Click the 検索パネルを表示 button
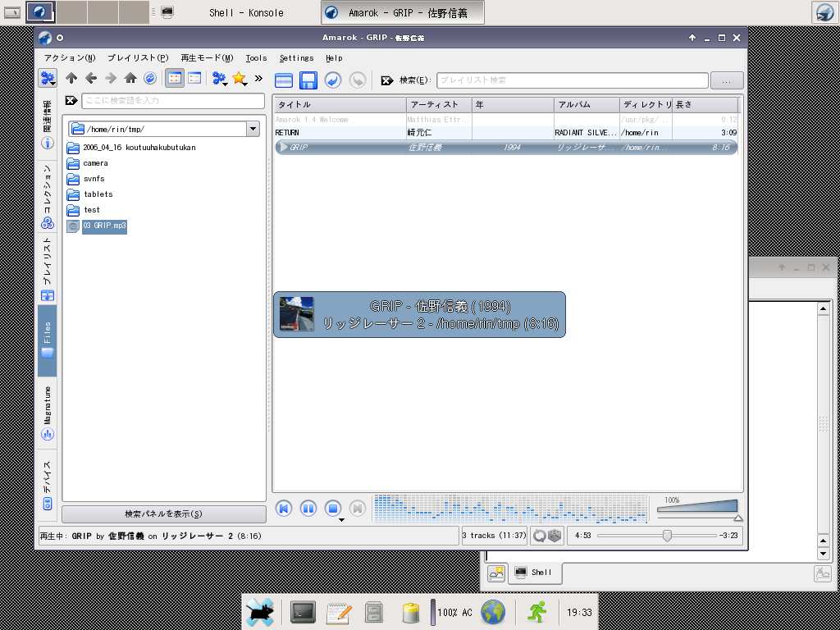 [x=164, y=514]
